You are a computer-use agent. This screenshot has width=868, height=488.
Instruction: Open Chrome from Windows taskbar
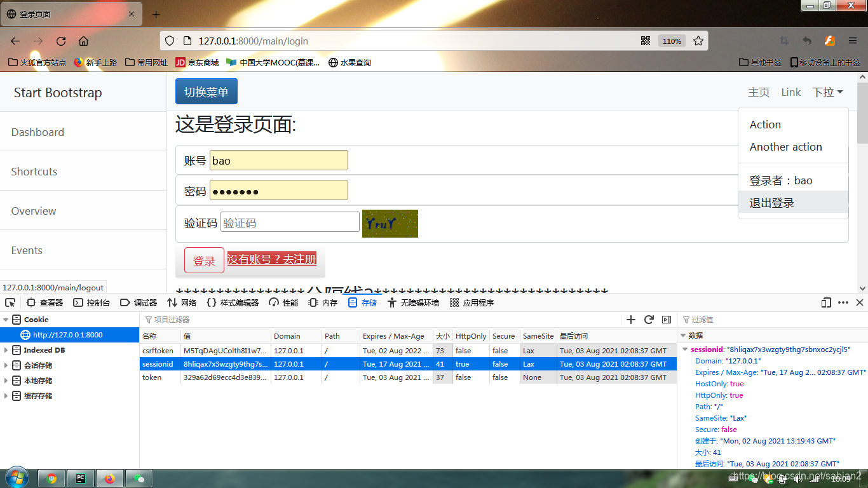51,478
